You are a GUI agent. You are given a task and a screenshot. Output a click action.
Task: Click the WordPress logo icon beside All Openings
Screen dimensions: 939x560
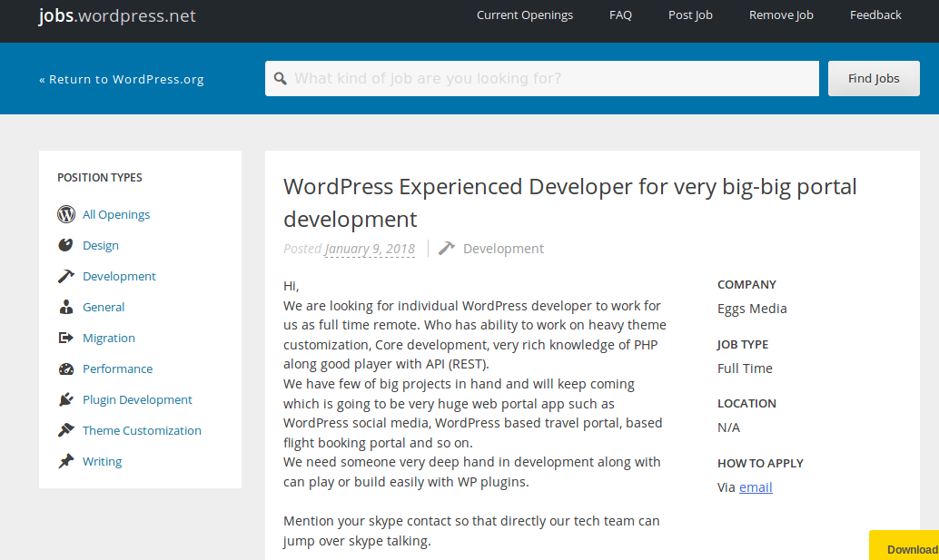pos(65,214)
